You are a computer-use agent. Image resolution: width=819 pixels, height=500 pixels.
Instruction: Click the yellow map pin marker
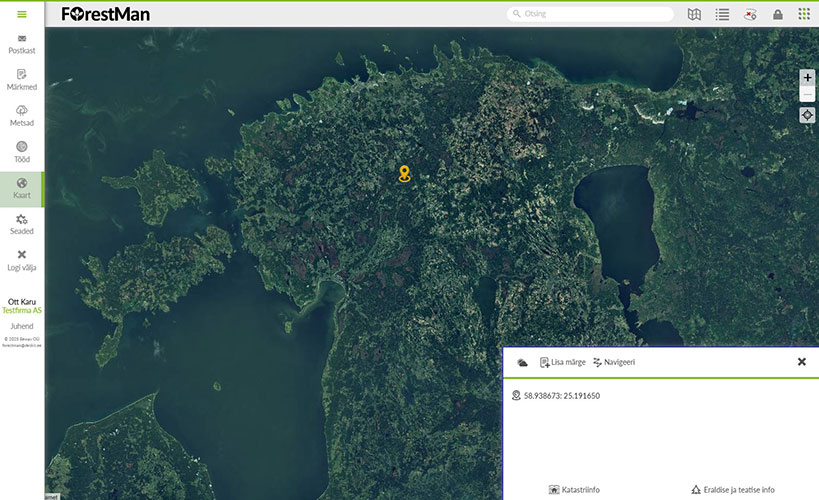(x=404, y=173)
